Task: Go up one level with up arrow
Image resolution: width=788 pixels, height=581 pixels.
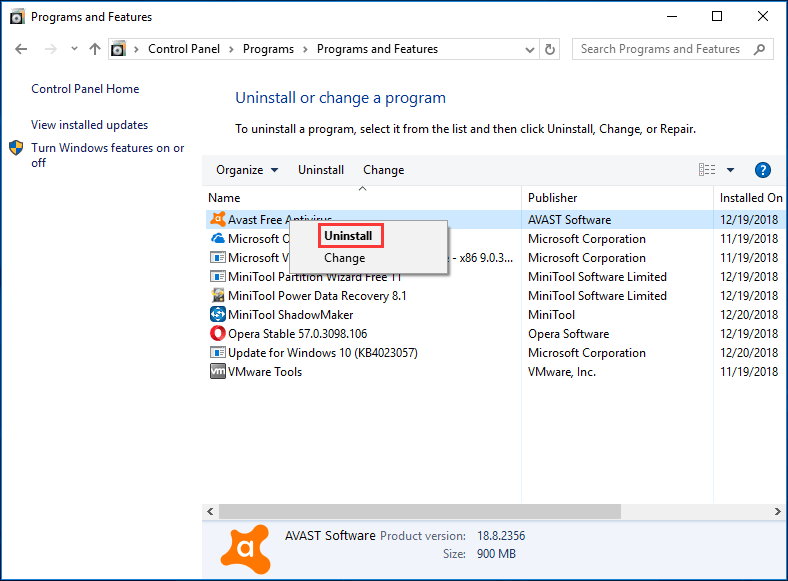Action: tap(94, 49)
